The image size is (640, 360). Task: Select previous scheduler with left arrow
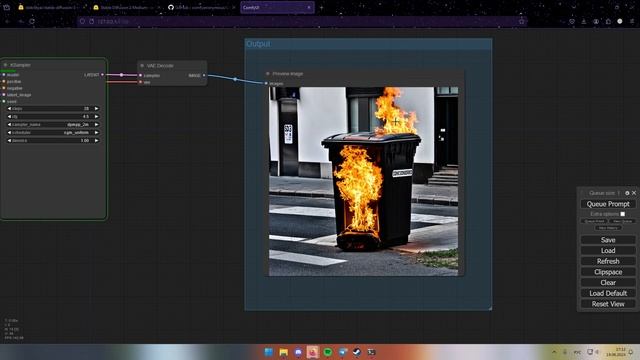pyautogui.click(x=9, y=133)
